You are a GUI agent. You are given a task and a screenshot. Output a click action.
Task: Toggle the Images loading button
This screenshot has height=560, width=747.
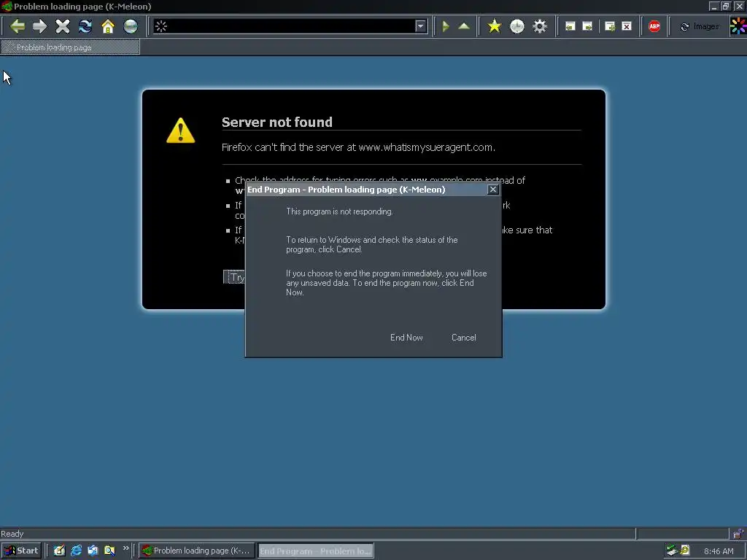point(700,27)
